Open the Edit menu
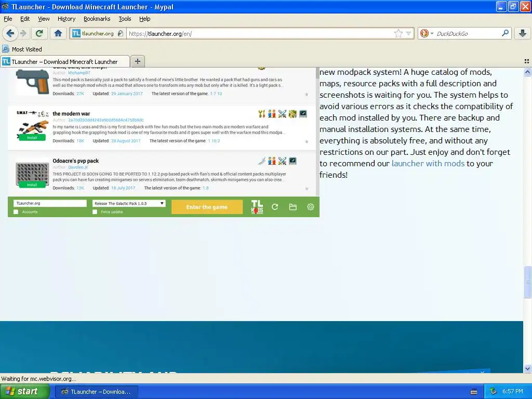The height and width of the screenshot is (399, 532). pos(25,19)
